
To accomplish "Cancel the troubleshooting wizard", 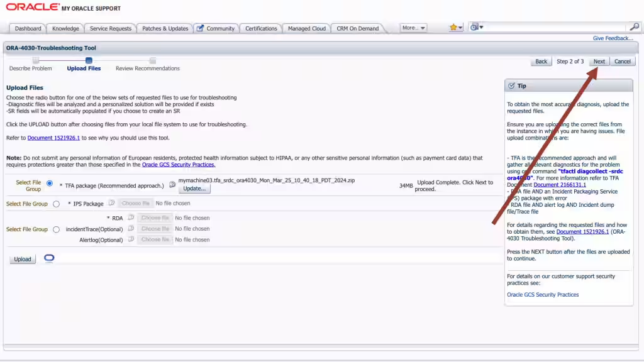I will [x=622, y=61].
